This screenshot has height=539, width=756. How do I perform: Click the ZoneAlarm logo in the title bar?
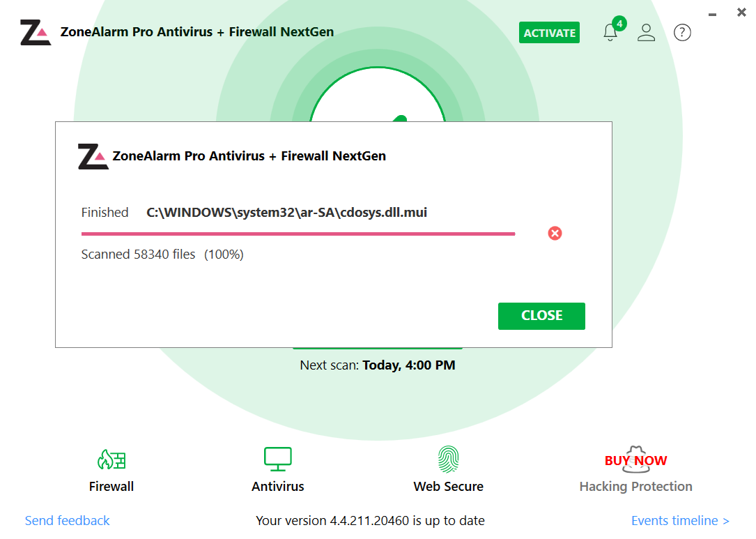coord(35,31)
